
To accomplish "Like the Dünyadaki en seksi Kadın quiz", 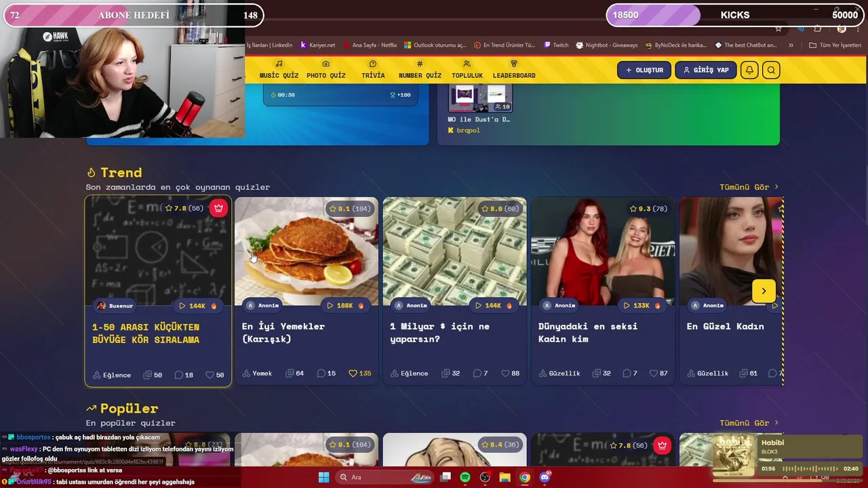I will [654, 373].
